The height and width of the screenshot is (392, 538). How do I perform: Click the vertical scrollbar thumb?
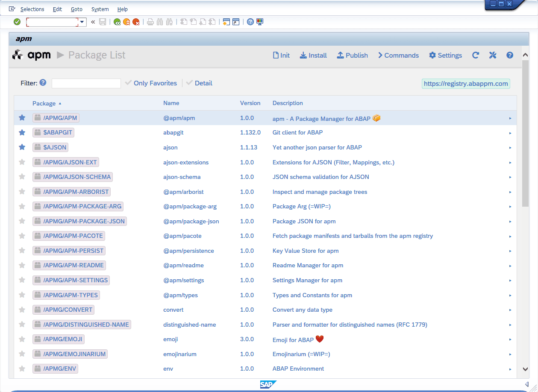point(526,132)
